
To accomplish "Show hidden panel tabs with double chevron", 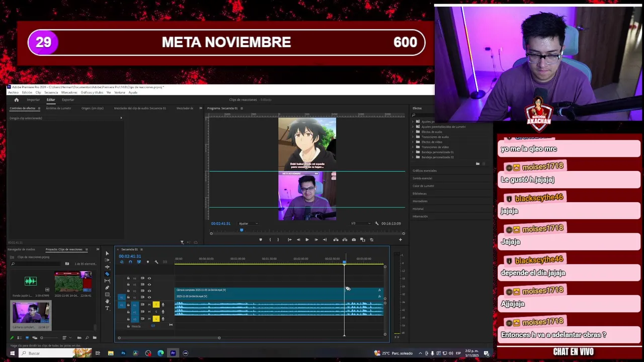I will click(200, 108).
